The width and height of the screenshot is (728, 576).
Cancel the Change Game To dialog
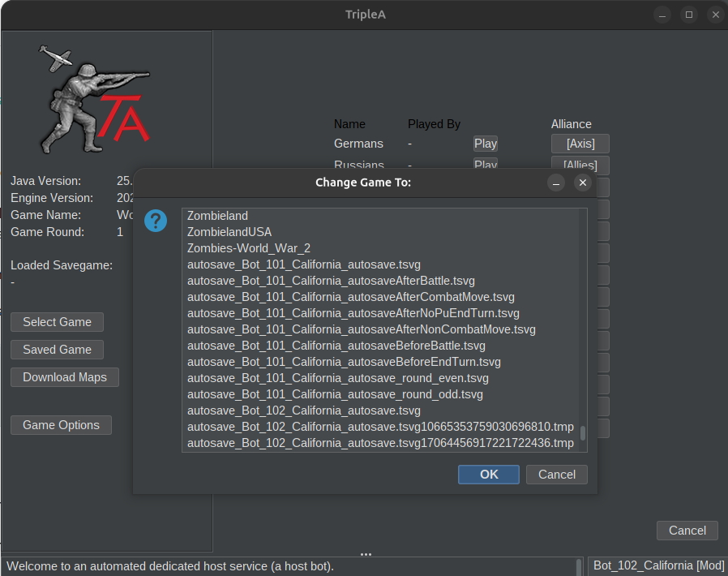click(557, 475)
